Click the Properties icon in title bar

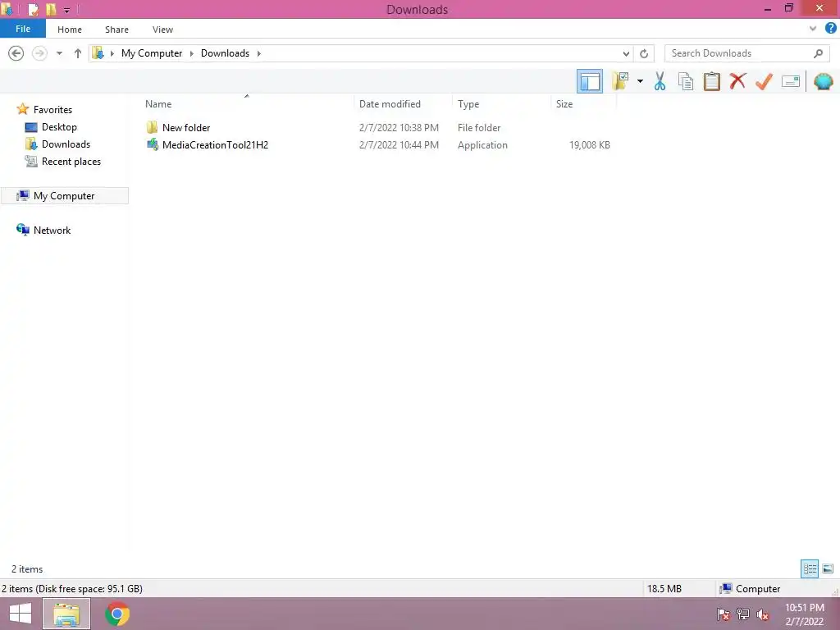[33, 10]
